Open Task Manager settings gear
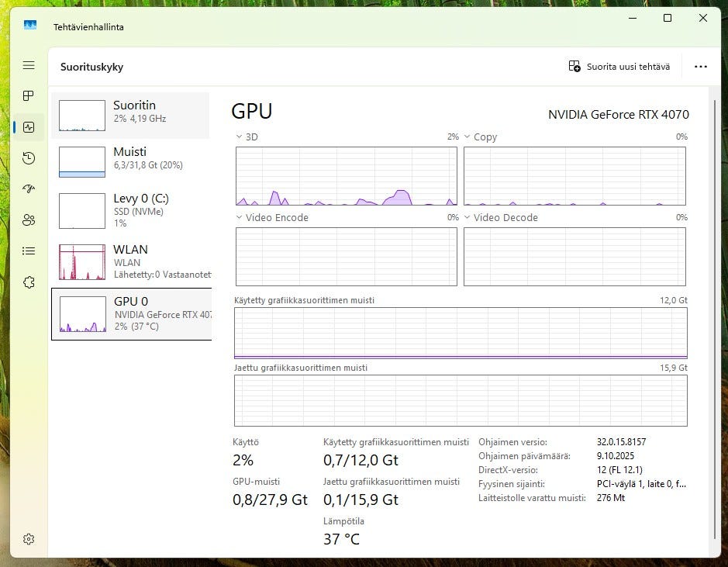728x567 pixels. click(29, 539)
